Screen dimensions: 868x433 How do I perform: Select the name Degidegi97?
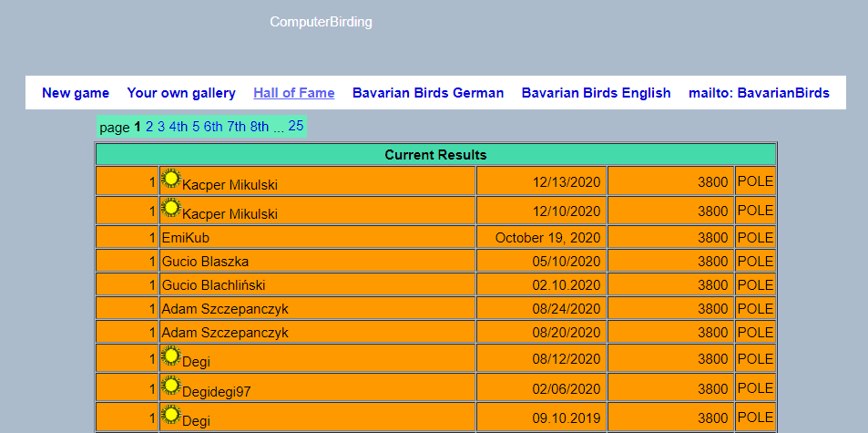pos(217,391)
